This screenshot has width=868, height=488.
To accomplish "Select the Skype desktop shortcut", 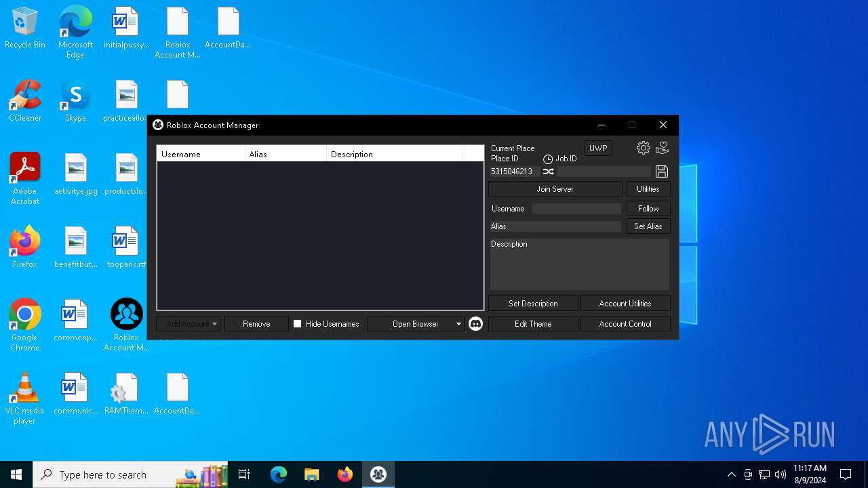I will pos(75,102).
